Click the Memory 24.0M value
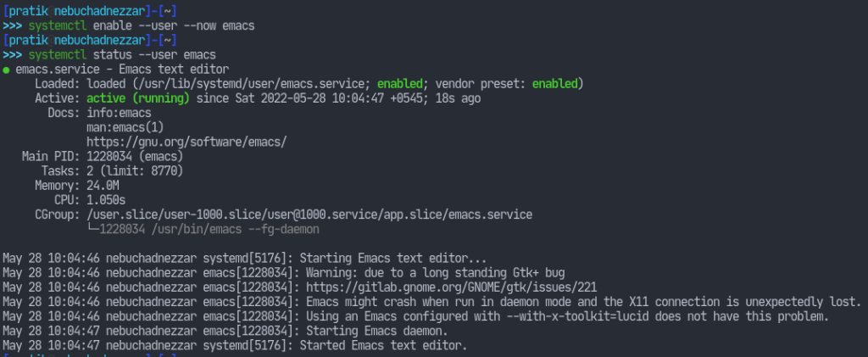Image resolution: width=868 pixels, height=357 pixels. 103,186
